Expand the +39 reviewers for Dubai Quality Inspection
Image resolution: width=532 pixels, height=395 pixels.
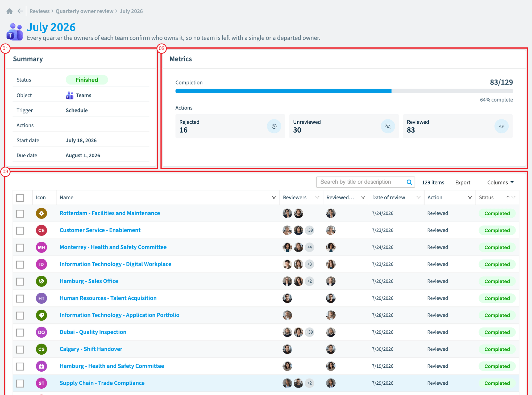click(x=309, y=332)
